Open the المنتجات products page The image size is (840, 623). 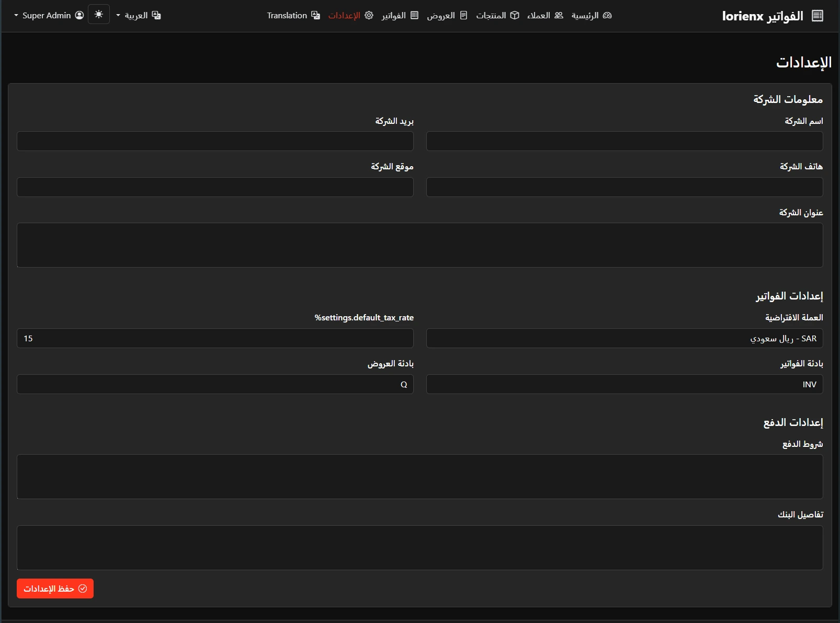pos(491,16)
